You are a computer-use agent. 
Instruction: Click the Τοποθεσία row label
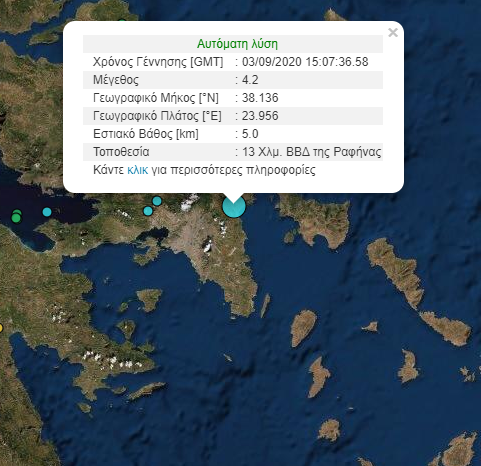pos(121,152)
